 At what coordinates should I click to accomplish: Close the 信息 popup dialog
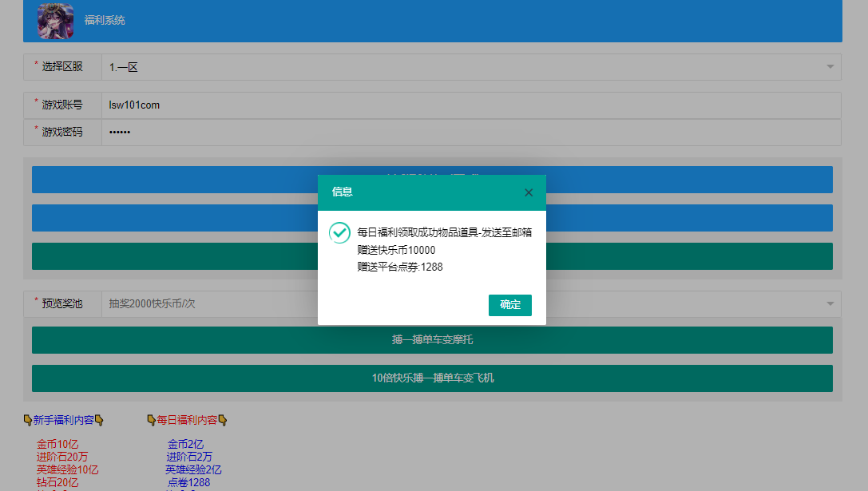click(528, 192)
